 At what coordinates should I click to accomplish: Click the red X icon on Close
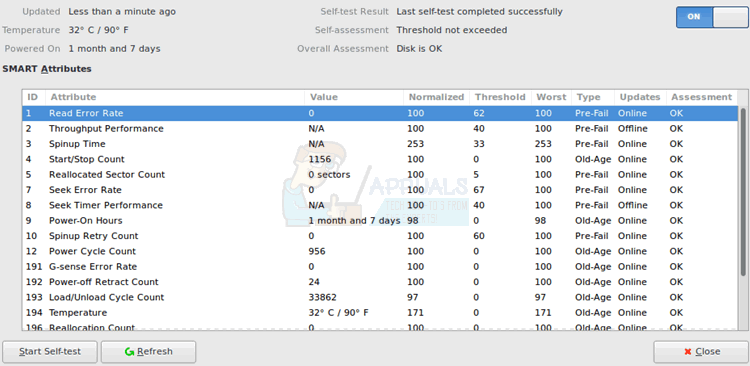pos(687,352)
